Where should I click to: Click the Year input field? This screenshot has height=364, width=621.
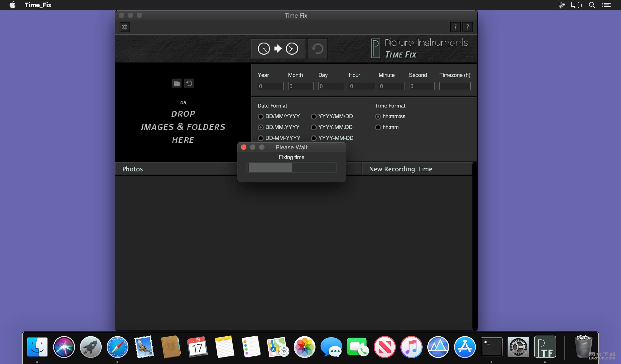(271, 86)
